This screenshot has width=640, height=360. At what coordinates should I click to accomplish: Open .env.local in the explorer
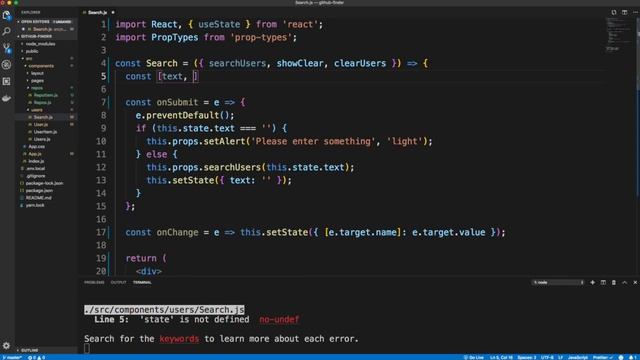click(x=35, y=169)
